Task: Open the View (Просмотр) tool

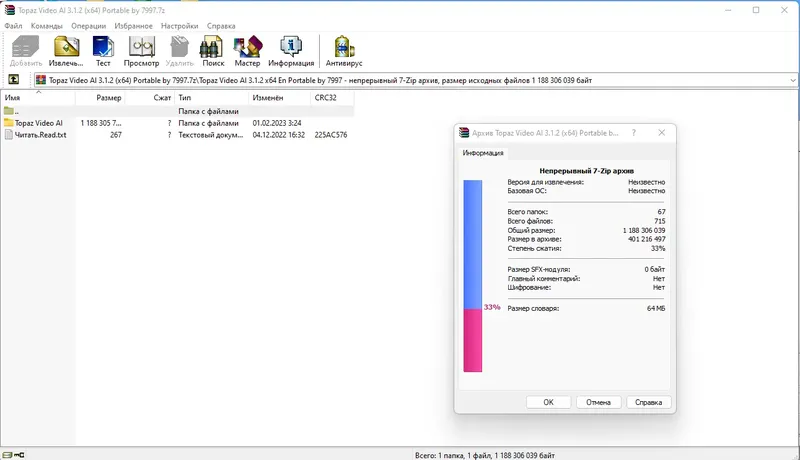Action: point(141,51)
